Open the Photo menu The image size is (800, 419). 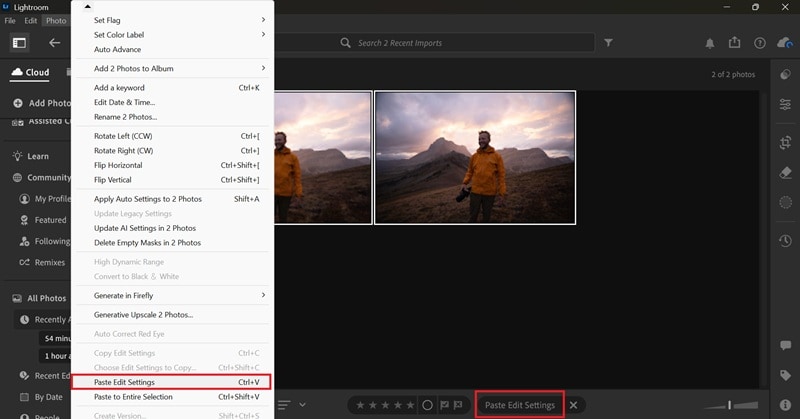tap(56, 20)
